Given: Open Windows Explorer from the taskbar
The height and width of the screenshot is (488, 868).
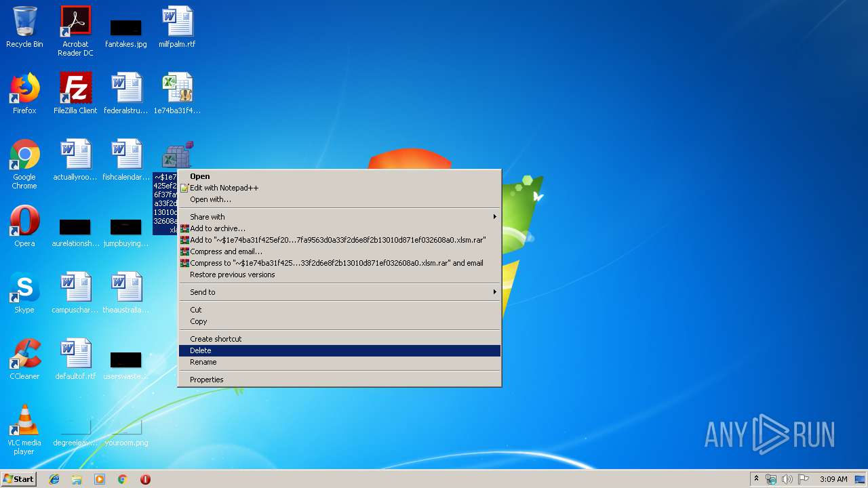Looking at the screenshot, I should click(77, 479).
